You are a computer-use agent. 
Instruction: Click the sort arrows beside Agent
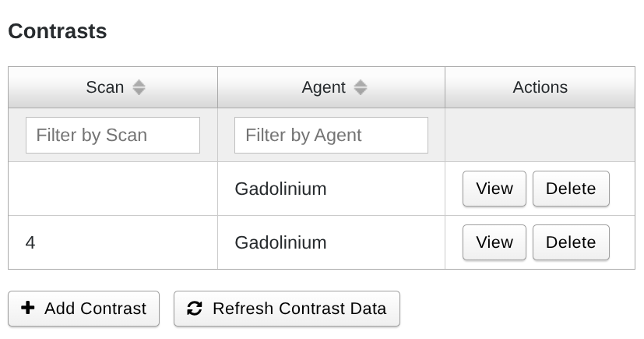coord(360,87)
